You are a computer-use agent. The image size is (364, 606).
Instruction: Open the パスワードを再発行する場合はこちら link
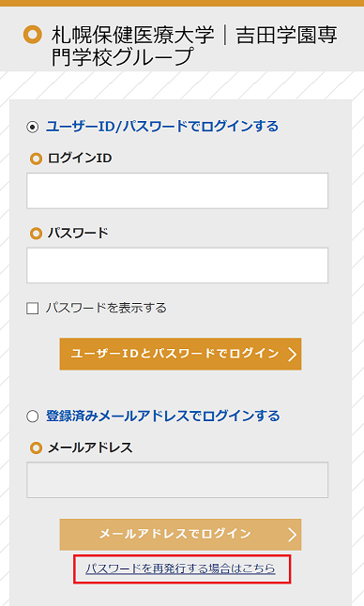[x=180, y=568]
